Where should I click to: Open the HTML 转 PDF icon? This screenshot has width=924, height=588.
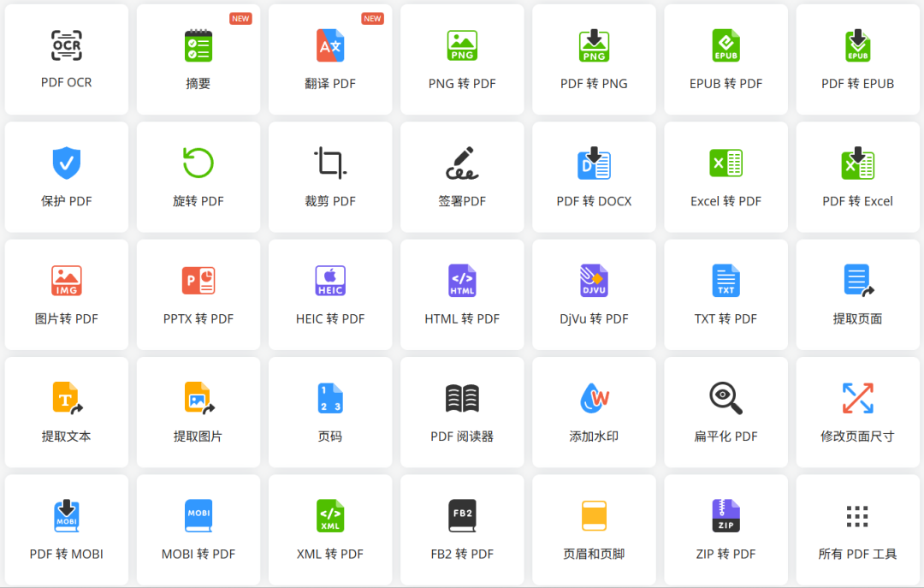462,280
